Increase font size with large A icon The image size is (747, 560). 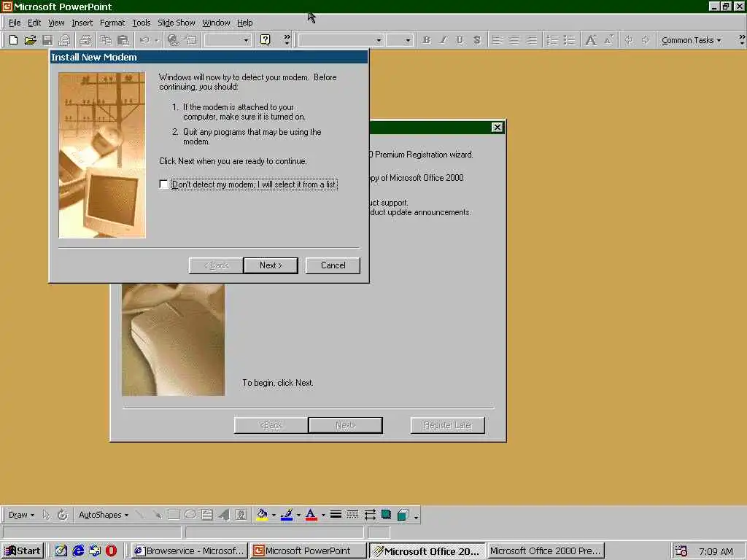click(591, 40)
